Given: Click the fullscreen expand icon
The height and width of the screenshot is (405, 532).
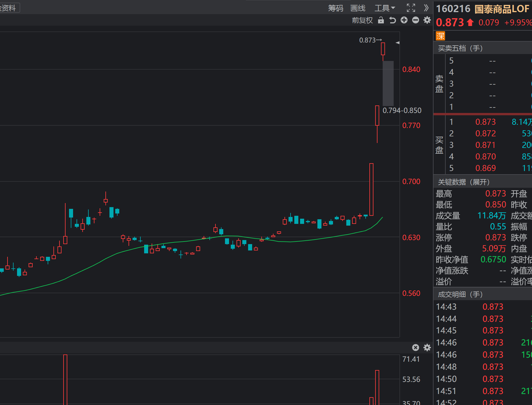Looking at the screenshot, I should pos(411,8).
